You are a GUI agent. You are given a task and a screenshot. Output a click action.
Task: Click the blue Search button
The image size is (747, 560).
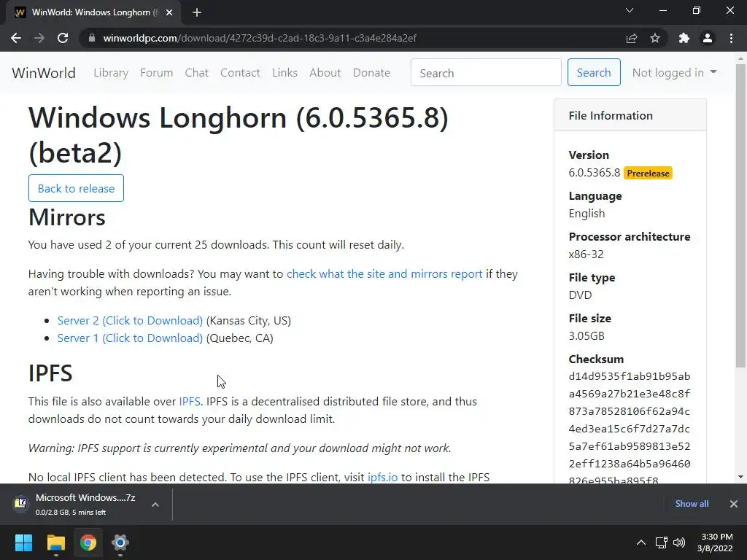pyautogui.click(x=594, y=72)
